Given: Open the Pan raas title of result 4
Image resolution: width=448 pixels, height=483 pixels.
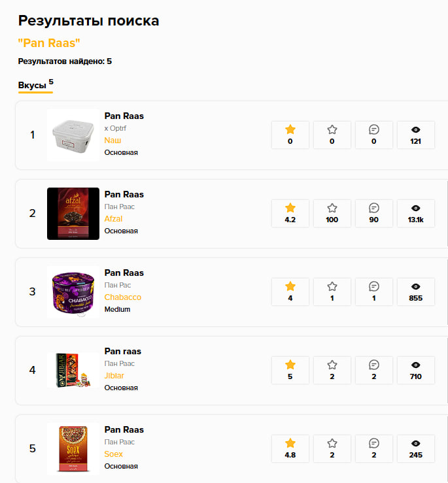Looking at the screenshot, I should click(123, 351).
